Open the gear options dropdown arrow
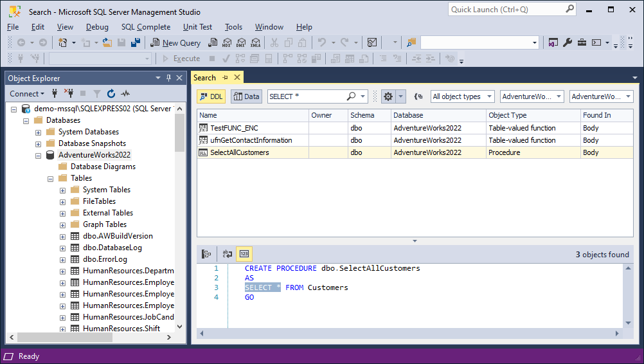Screen dimensions: 644x364 [x=400, y=96]
